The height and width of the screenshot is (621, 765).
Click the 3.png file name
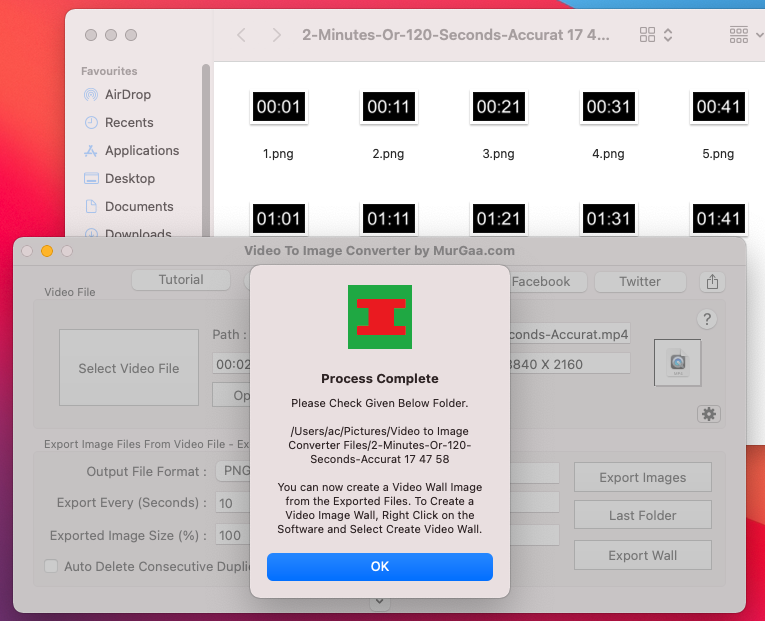click(x=499, y=154)
